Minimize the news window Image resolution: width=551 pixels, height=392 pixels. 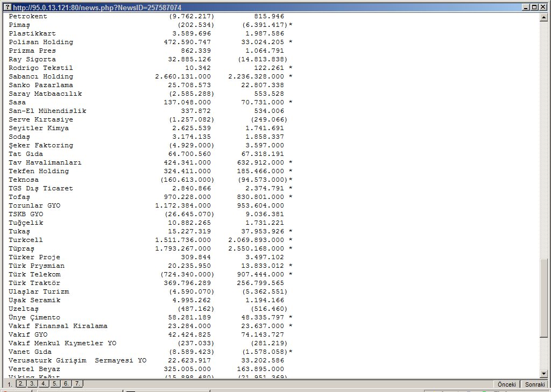click(x=526, y=7)
